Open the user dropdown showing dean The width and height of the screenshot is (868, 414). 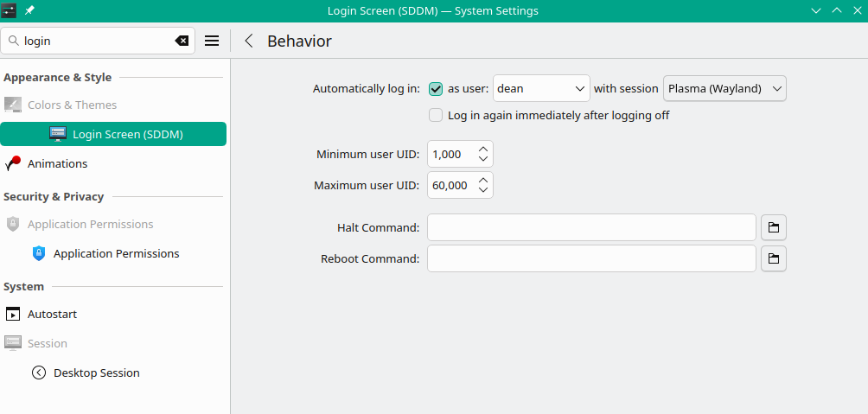click(x=541, y=88)
